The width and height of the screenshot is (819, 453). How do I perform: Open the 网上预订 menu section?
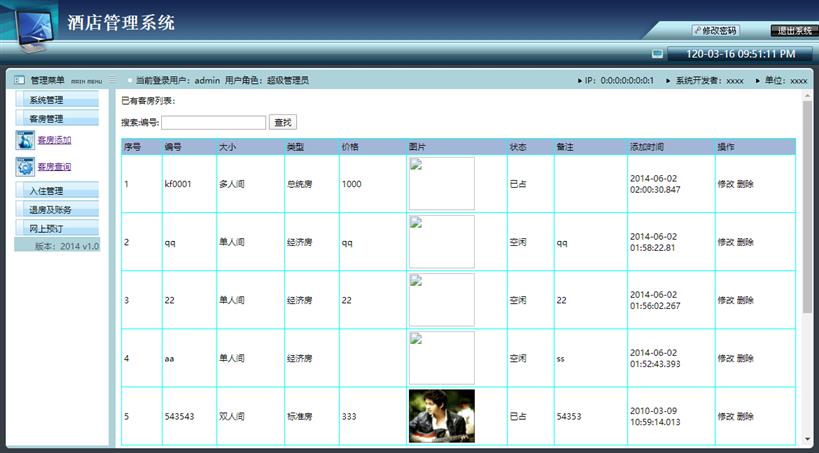click(x=57, y=229)
